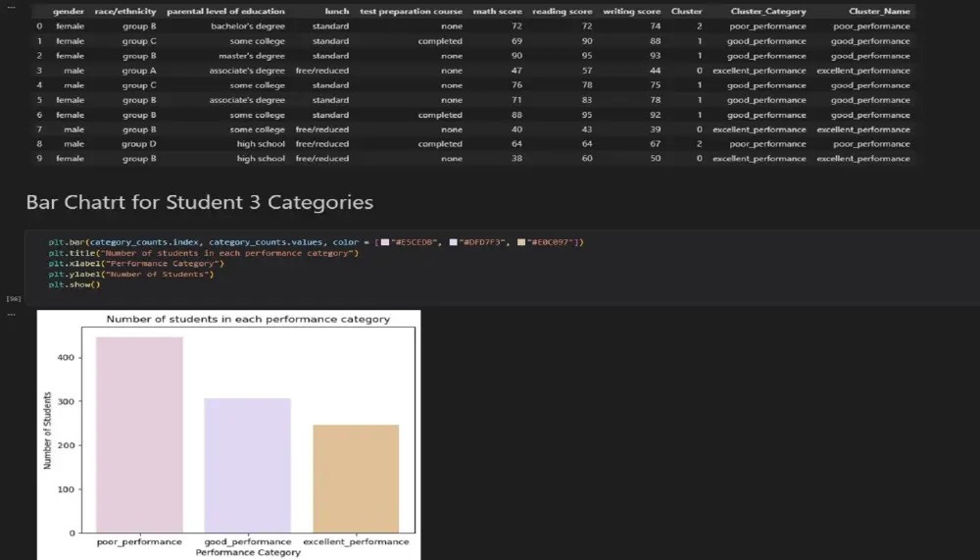Click the "bachelor's degree" cell in row 0
Viewport: 980px width, 560px height.
pyautogui.click(x=248, y=26)
